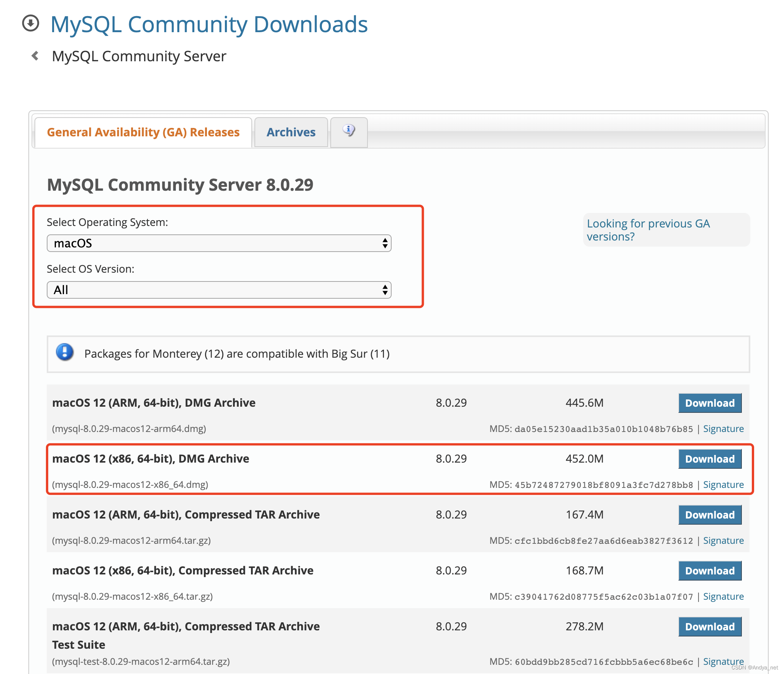Download macOS 12 x86 DMG Archive
Viewport: 784px width, 674px height.
click(710, 459)
